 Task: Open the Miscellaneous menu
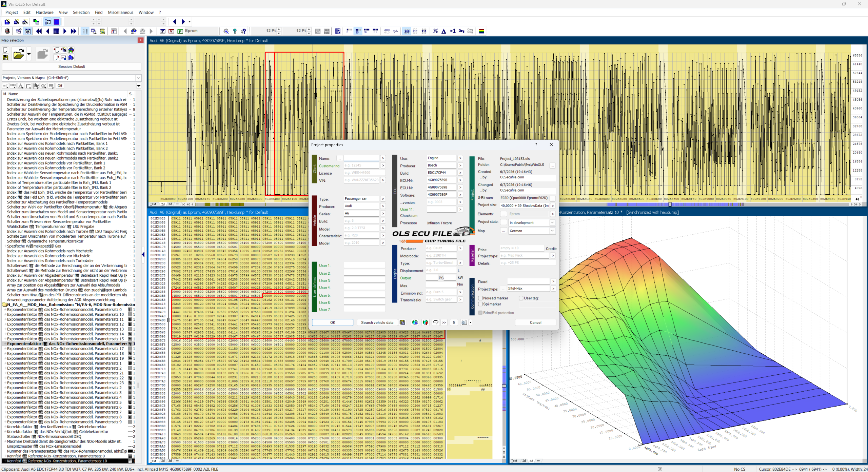pos(120,13)
